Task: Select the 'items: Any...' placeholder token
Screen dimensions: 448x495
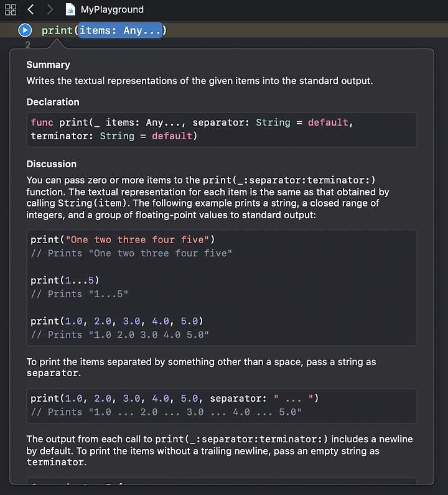Action: pyautogui.click(x=120, y=30)
